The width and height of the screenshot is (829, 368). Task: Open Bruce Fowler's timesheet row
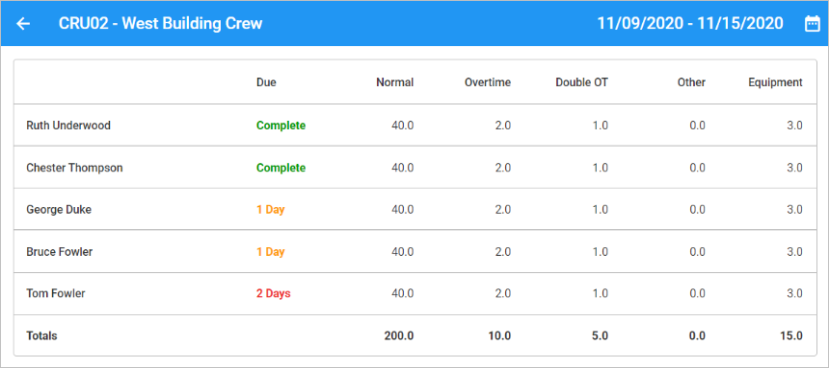point(415,252)
